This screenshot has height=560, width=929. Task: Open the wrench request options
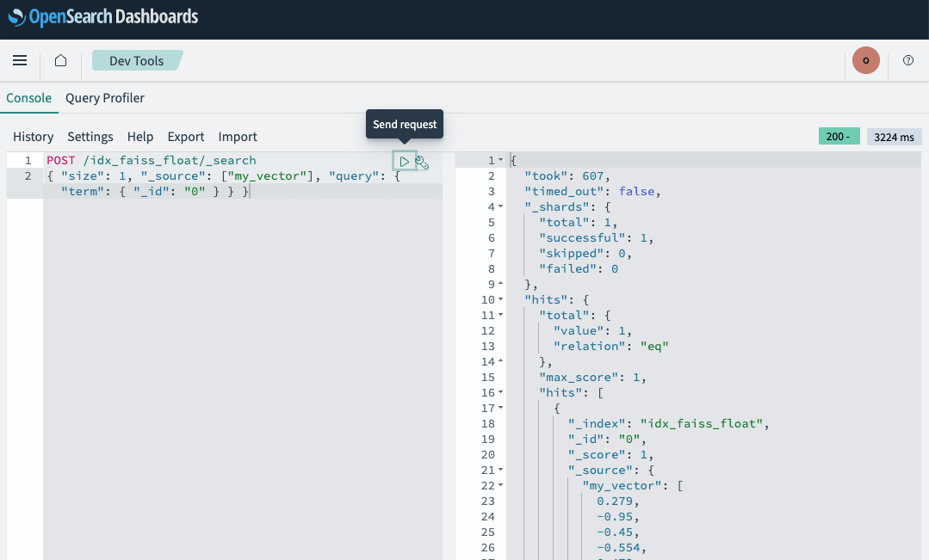point(422,162)
